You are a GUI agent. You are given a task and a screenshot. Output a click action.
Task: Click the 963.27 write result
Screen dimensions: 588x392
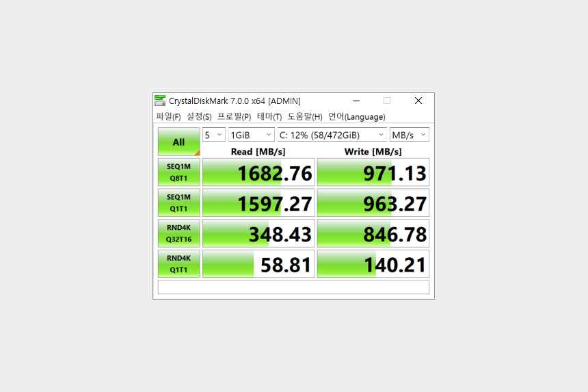pos(373,202)
